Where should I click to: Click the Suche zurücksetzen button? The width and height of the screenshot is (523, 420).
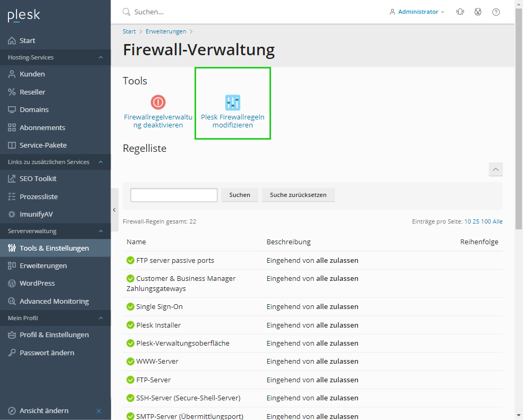(298, 195)
